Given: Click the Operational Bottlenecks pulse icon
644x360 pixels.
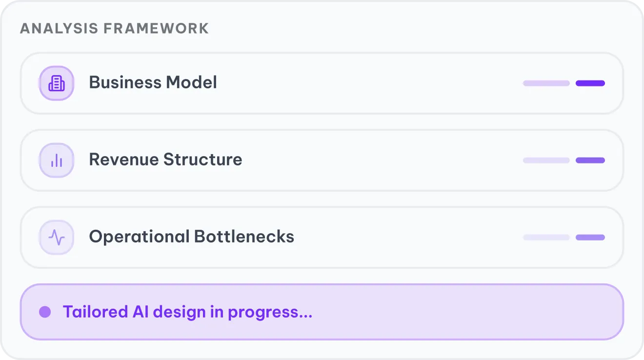Looking at the screenshot, I should coord(57,238).
